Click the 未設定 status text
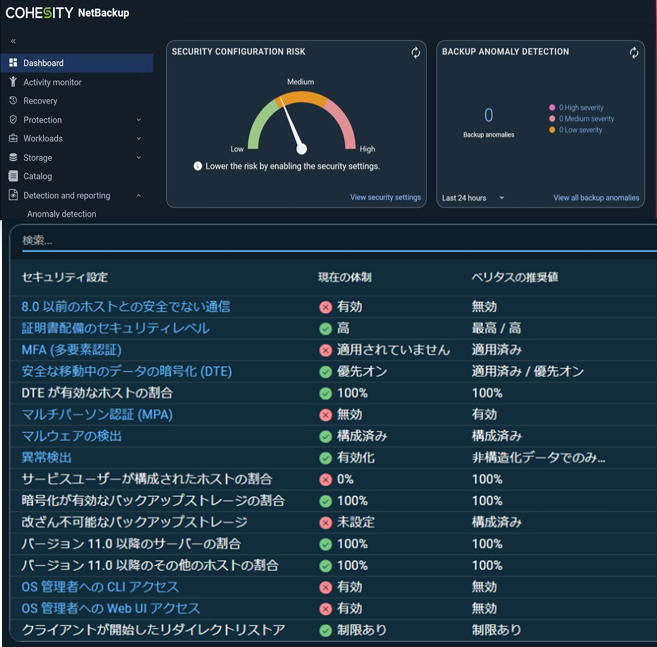Image resolution: width=657 pixels, height=647 pixels. click(x=356, y=522)
